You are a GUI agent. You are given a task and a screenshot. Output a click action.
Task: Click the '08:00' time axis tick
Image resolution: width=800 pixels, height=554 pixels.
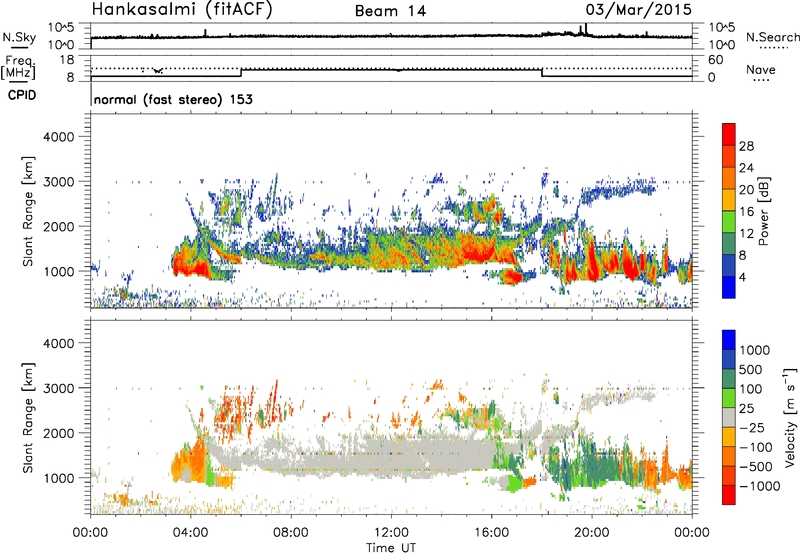click(x=291, y=533)
